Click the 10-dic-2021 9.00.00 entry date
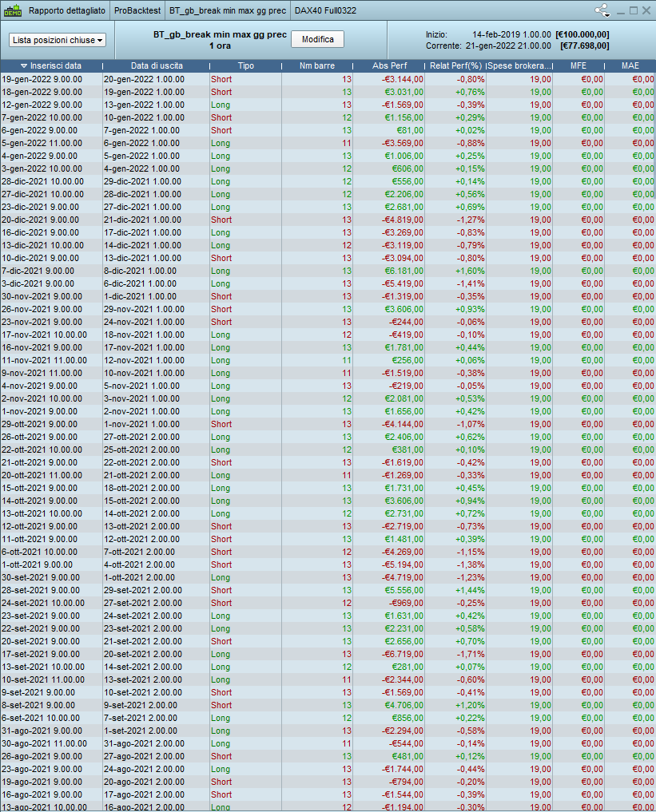Image resolution: width=656 pixels, height=812 pixels. click(41, 259)
